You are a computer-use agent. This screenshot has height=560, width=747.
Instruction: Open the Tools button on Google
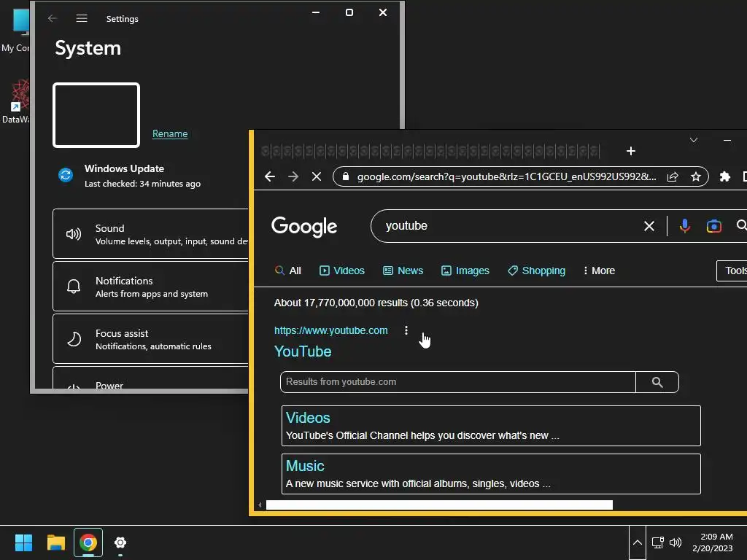(732, 271)
